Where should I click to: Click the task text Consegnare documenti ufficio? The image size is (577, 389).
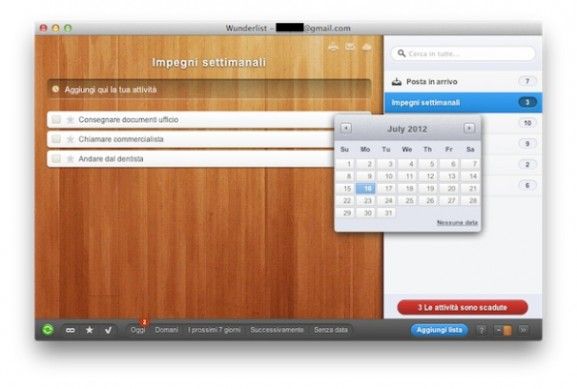[x=128, y=120]
